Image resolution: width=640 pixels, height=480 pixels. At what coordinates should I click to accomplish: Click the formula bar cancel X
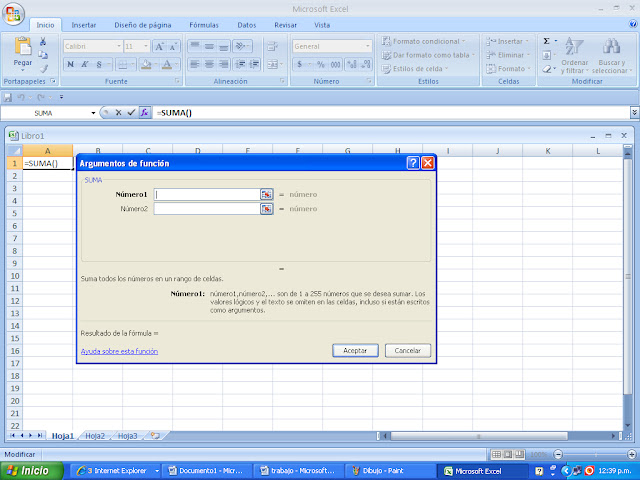pyautogui.click(x=118, y=113)
